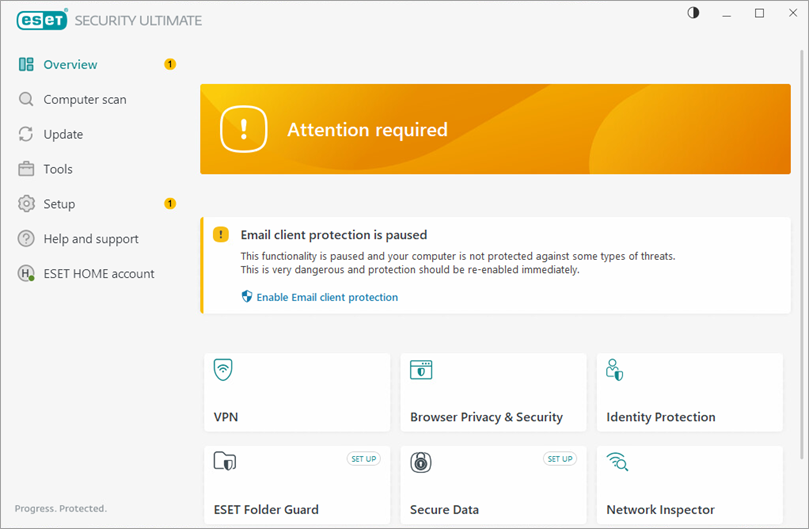The width and height of the screenshot is (809, 529).
Task: Select Help and support
Action: [x=90, y=239]
